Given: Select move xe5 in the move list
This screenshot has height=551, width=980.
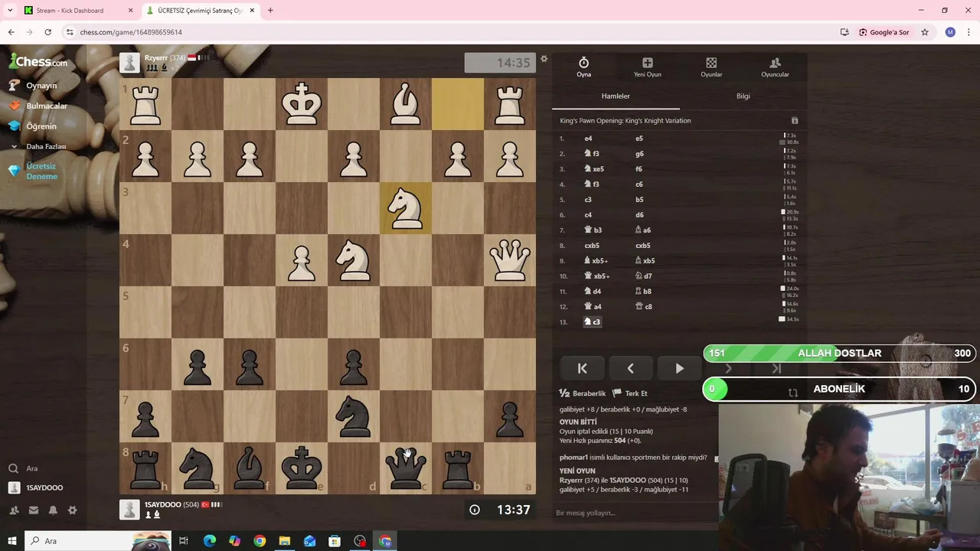Looking at the screenshot, I should click(593, 169).
